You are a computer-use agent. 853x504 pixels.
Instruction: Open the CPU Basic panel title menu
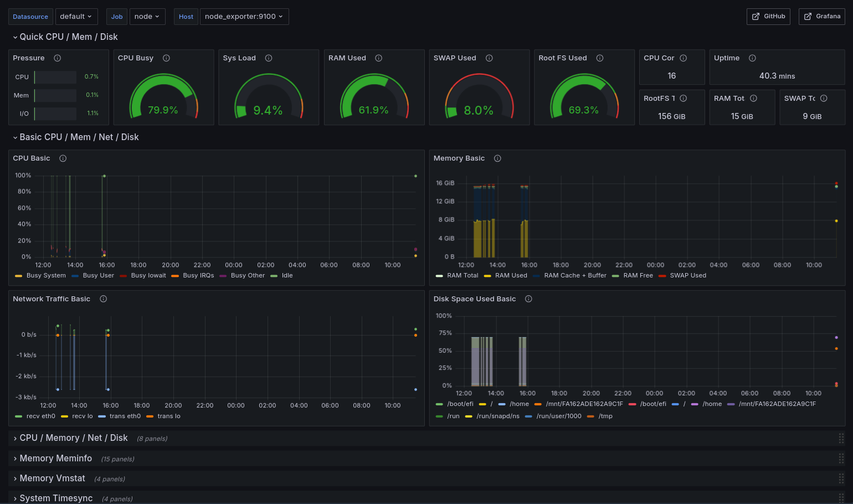(x=32, y=158)
